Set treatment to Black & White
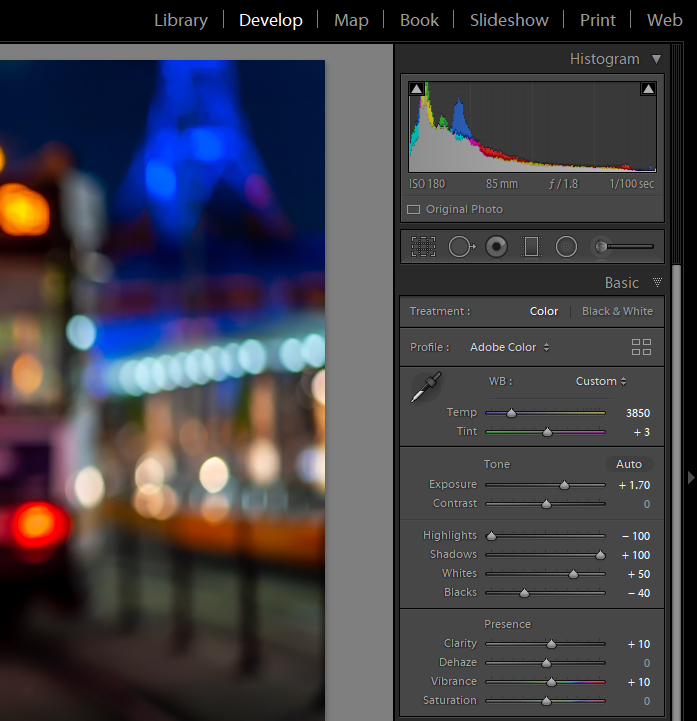 click(617, 311)
